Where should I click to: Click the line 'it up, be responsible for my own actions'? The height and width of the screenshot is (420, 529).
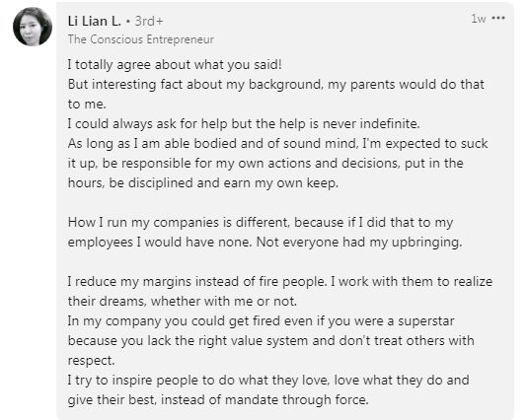(265, 163)
